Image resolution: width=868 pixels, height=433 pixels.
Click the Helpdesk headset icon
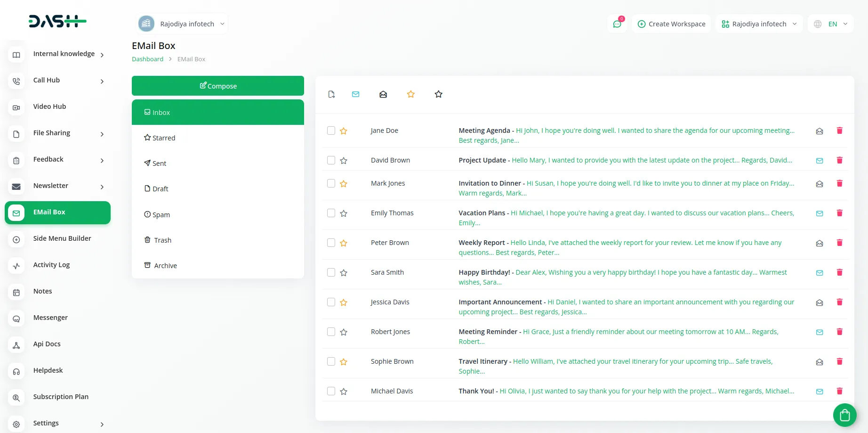16,371
